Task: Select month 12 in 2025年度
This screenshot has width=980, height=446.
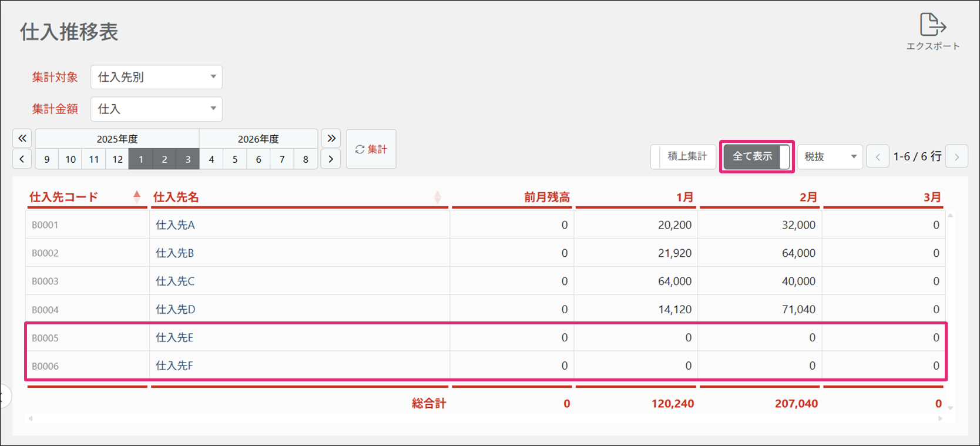Action: click(118, 159)
